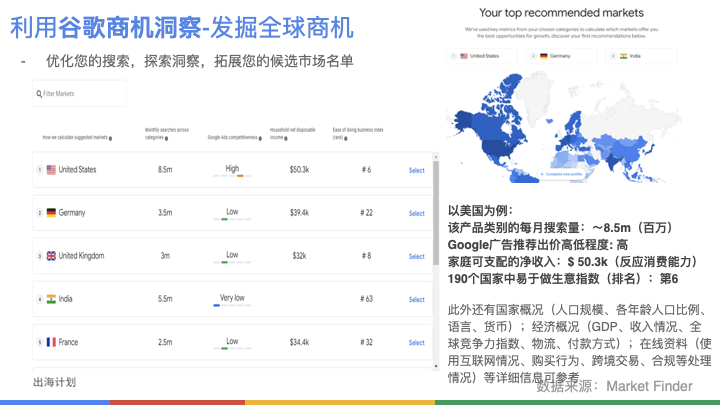The image size is (720, 405).
Task: Click the scroll down arrow of market list
Action: (x=436, y=366)
